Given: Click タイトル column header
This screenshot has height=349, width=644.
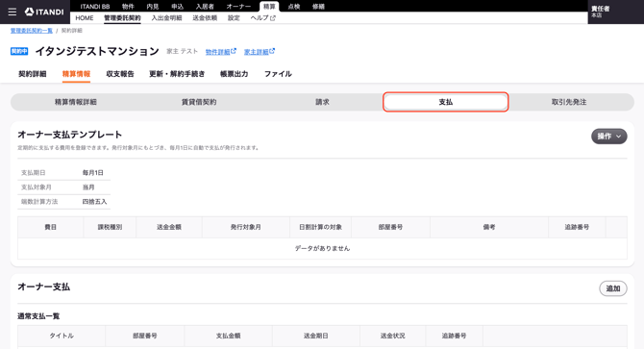Looking at the screenshot, I should (62, 336).
